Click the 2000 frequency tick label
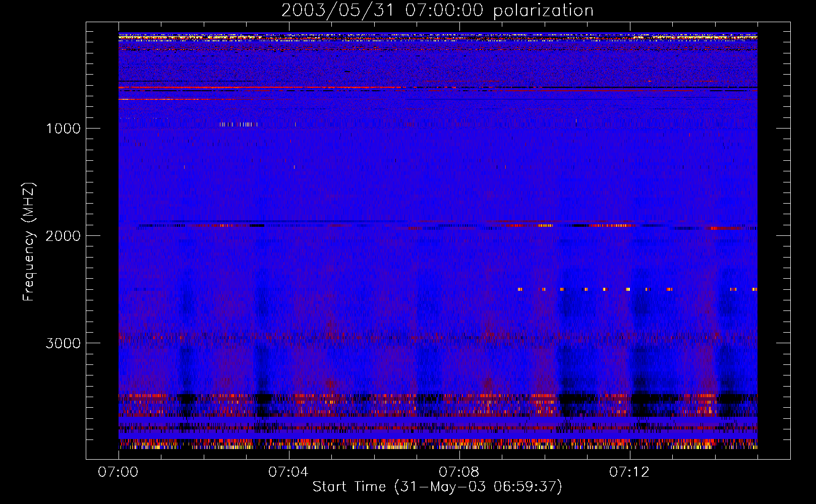This screenshot has width=816, height=504. pos(63,236)
